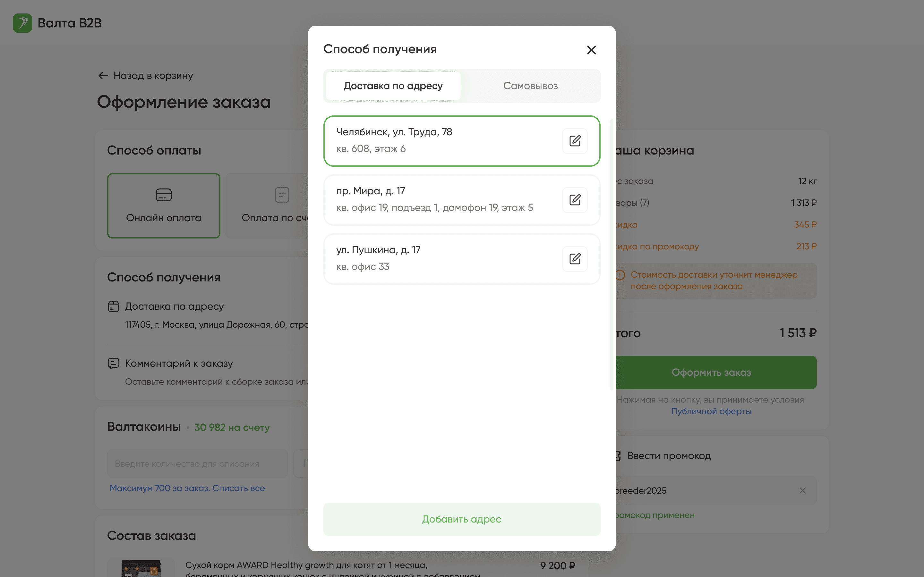The image size is (924, 577).
Task: Edit the пр. Мира, д. 17 address
Action: click(575, 200)
